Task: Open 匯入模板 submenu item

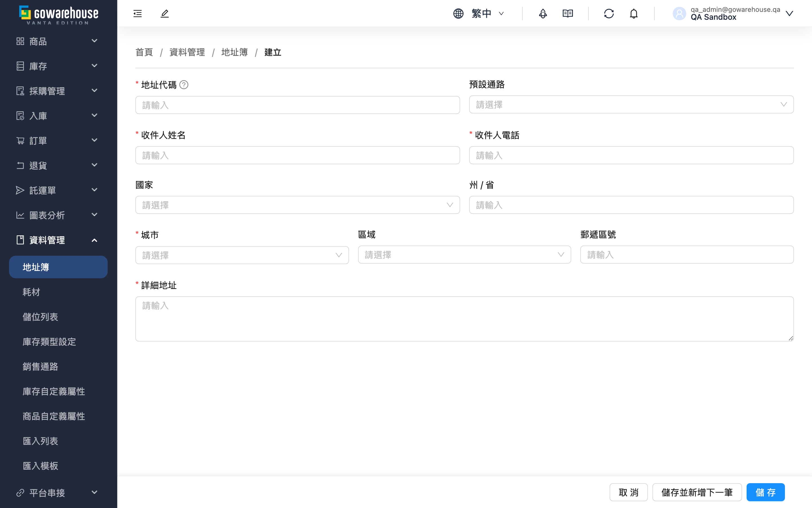Action: [x=58, y=466]
